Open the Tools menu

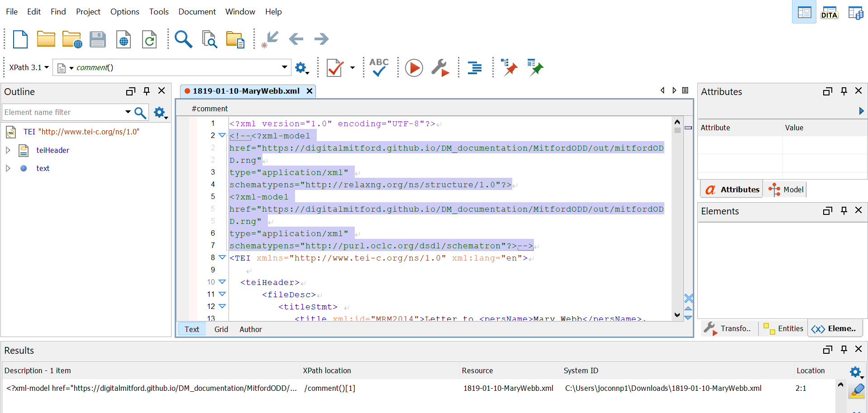pyautogui.click(x=159, y=12)
